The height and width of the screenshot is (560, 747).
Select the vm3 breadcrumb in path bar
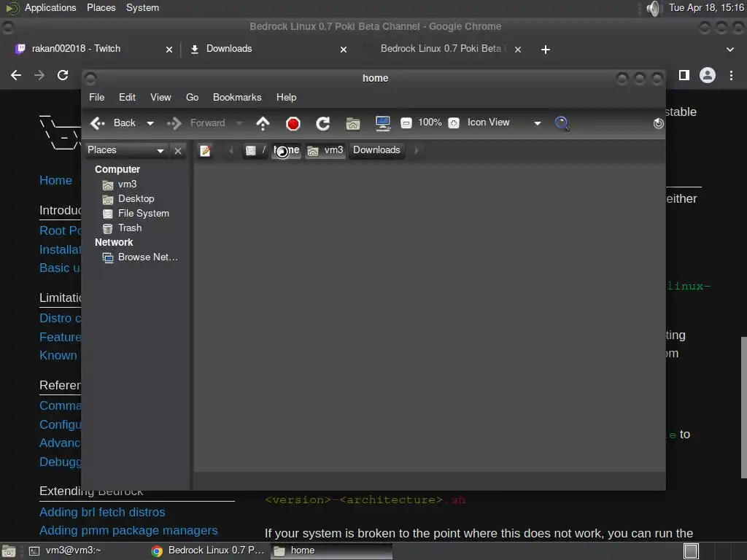(326, 150)
